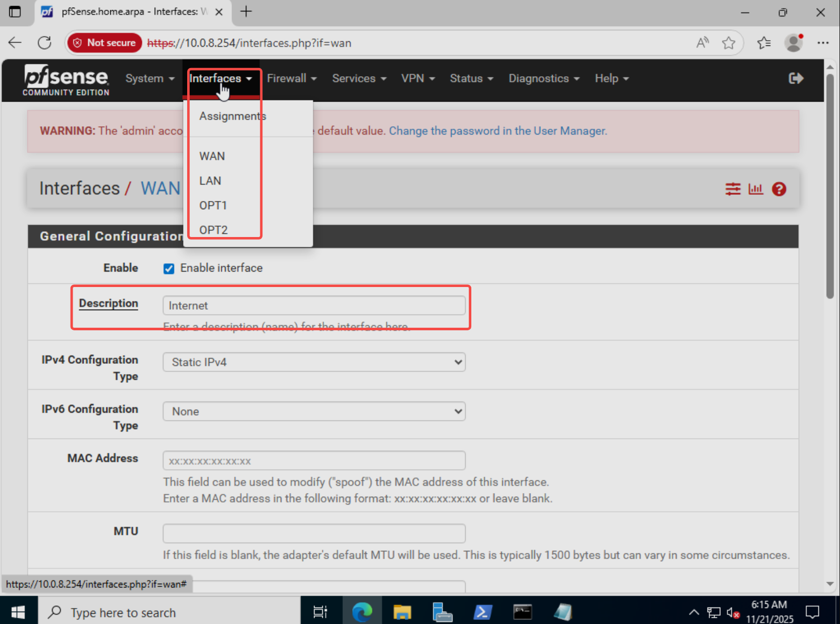Open the Favorites list icon
The height and width of the screenshot is (624, 840).
click(x=764, y=43)
